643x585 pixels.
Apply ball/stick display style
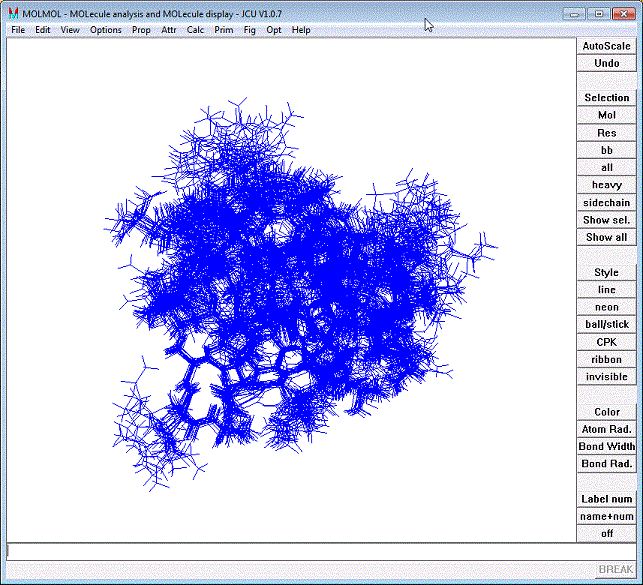pos(607,324)
